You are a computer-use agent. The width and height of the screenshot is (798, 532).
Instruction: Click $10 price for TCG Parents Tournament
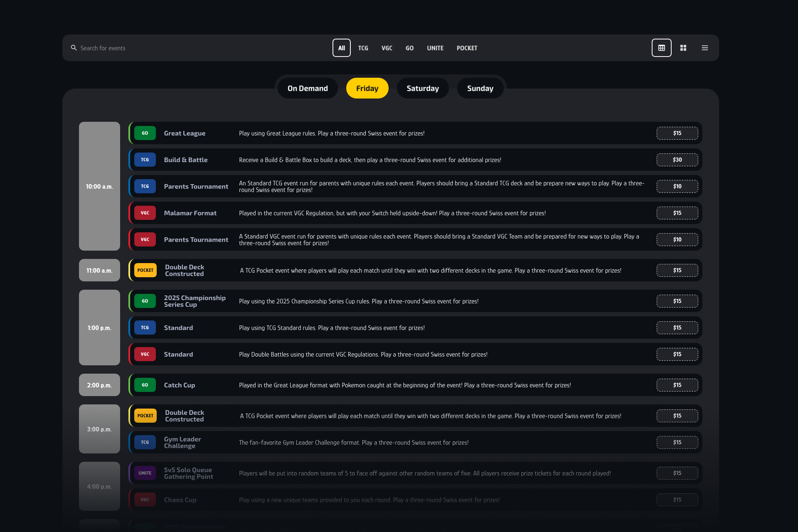[677, 186]
